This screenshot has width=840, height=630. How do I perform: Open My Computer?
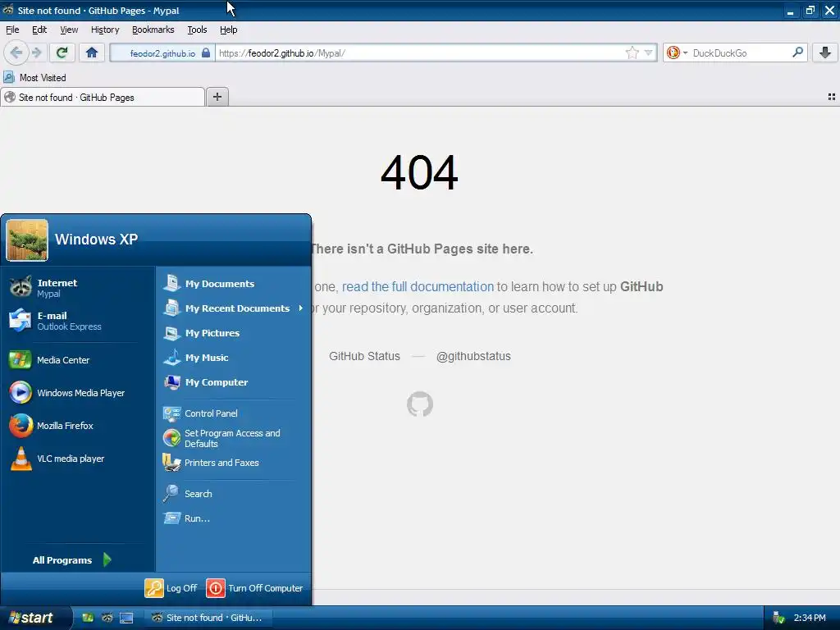point(234,382)
